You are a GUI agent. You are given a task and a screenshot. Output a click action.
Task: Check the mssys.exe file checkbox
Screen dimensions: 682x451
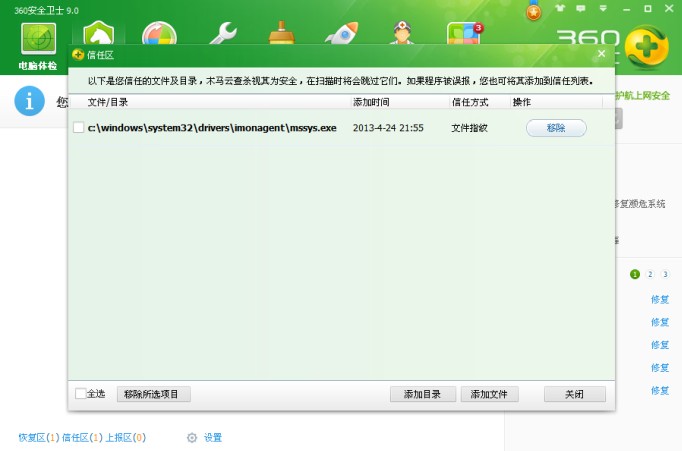point(79,128)
